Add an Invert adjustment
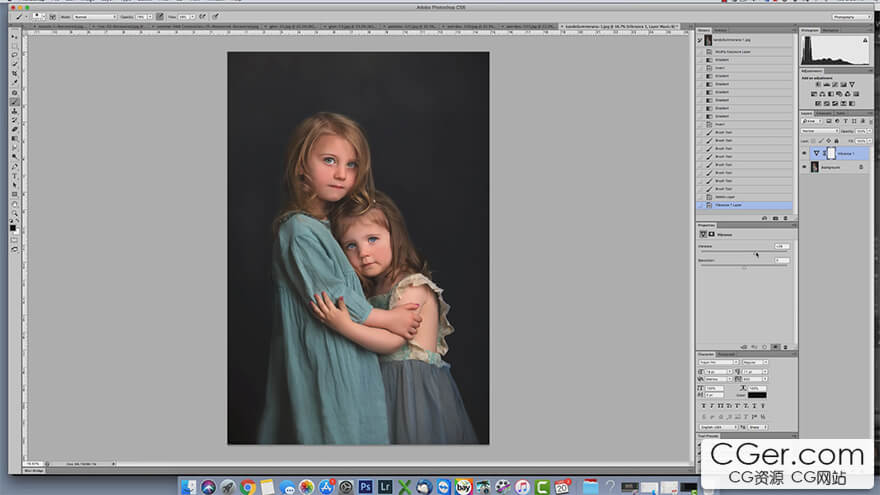Screen dimensions: 880x495 pyautogui.click(x=818, y=103)
